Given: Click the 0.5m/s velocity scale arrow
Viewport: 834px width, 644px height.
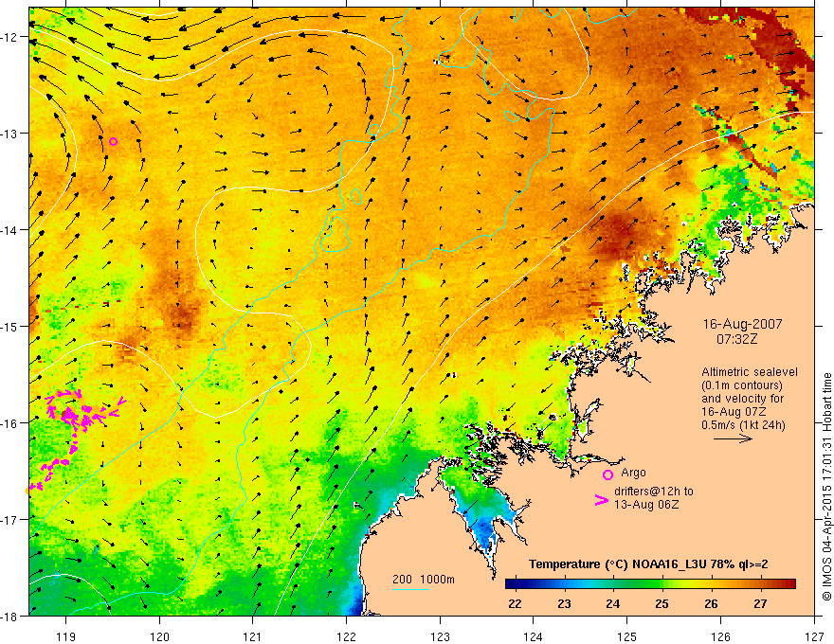Looking at the screenshot, I should 733,438.
